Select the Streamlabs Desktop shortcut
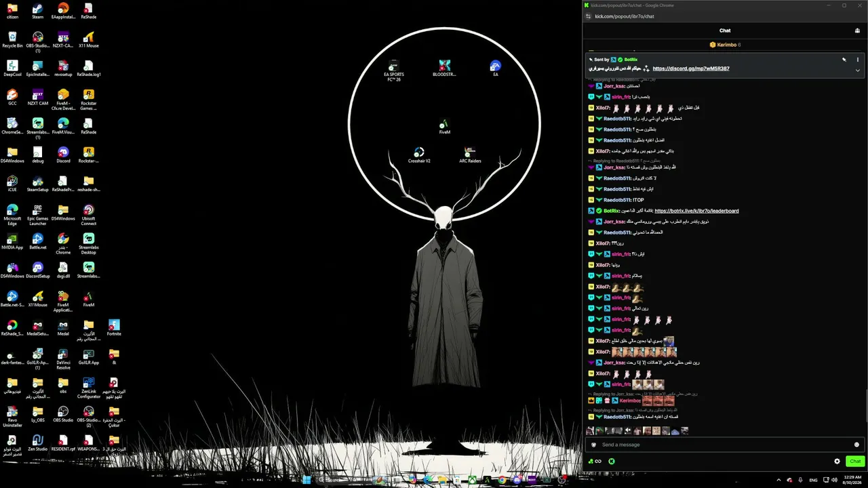The width and height of the screenshot is (868, 488). point(89,243)
